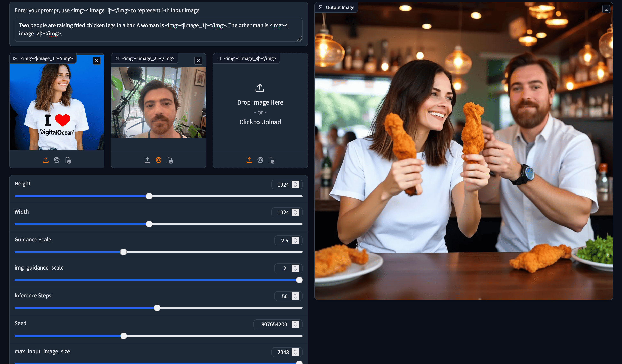Viewport: 622px width, 364px height.
Task: Click the Width number field showing 1024
Action: pos(287,213)
